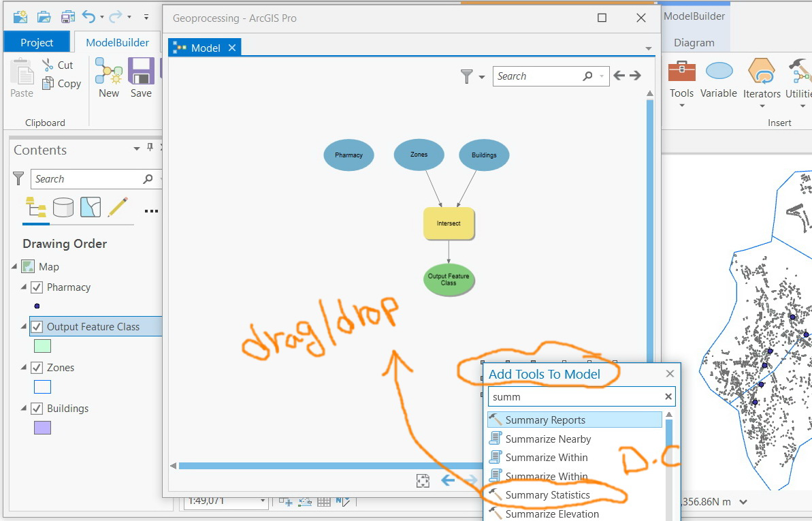Screen dimensions: 812x521
Task: Open the Contents pane menu dropdown arrow
Action: pyautogui.click(x=137, y=148)
